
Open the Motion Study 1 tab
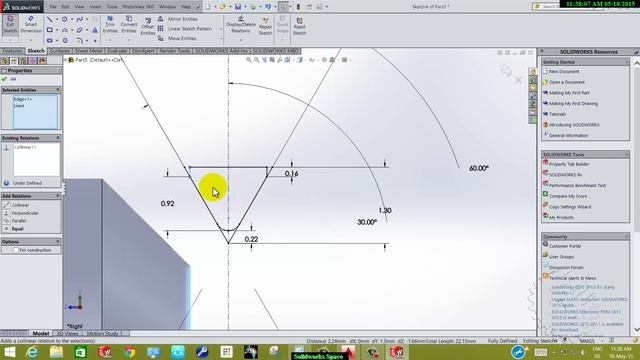coord(104,333)
